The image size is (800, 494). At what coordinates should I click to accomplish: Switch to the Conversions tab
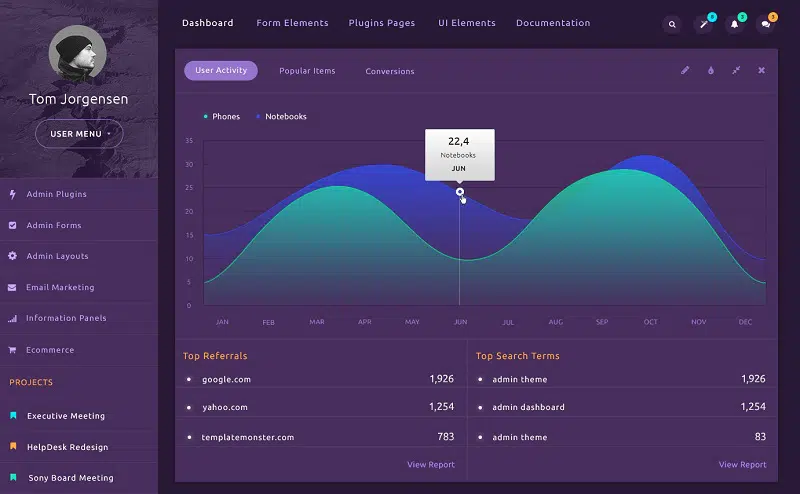tap(389, 71)
